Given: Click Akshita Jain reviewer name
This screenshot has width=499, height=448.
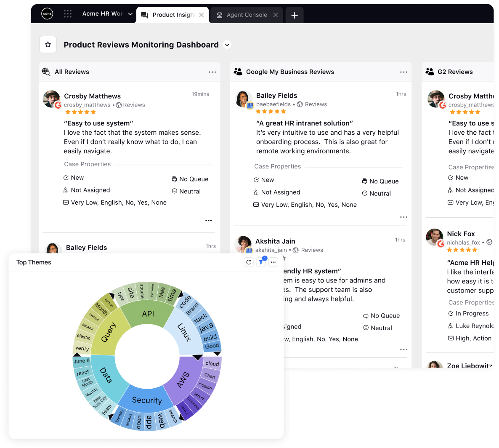Looking at the screenshot, I should [x=275, y=241].
